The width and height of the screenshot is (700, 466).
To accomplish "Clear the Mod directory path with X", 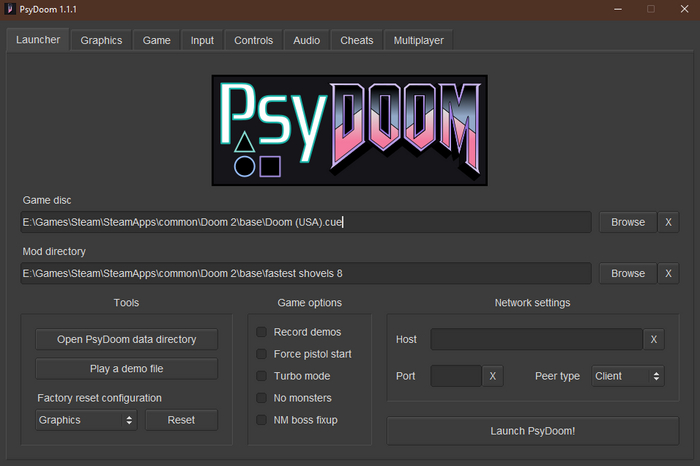I will tap(669, 273).
